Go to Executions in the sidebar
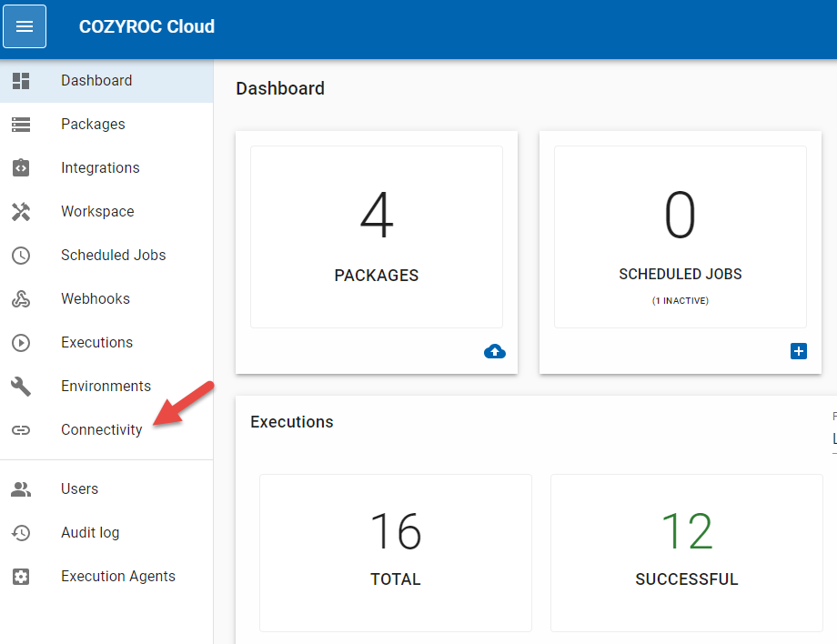Screen dimensions: 837x644 (x=106, y=343)
